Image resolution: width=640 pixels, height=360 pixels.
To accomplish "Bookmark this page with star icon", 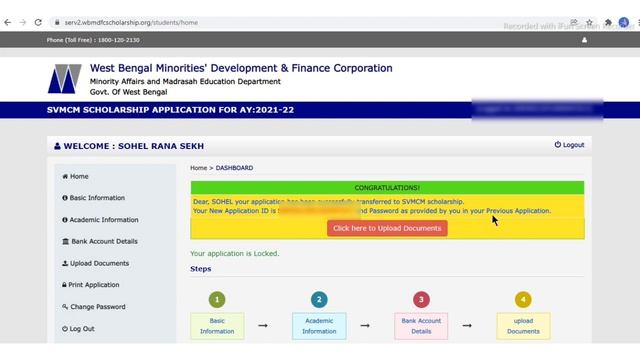I will point(589,22).
